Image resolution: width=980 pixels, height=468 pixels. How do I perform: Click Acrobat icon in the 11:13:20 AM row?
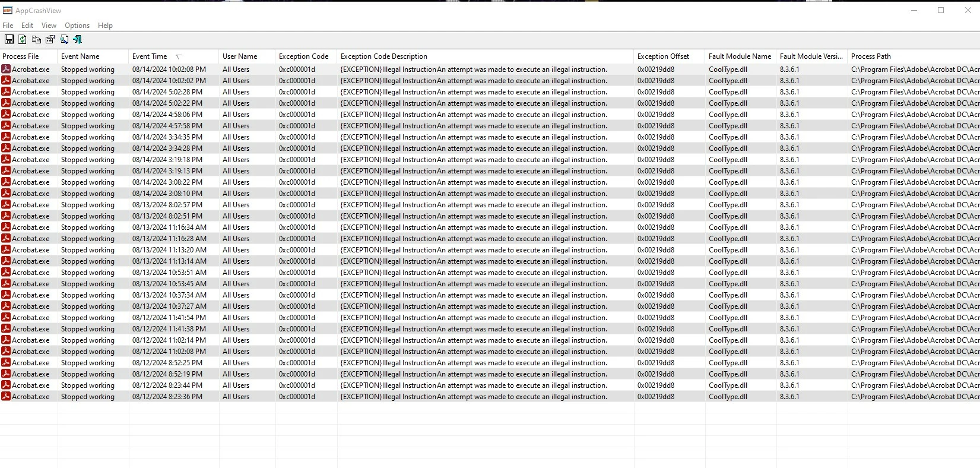[x=6, y=249]
